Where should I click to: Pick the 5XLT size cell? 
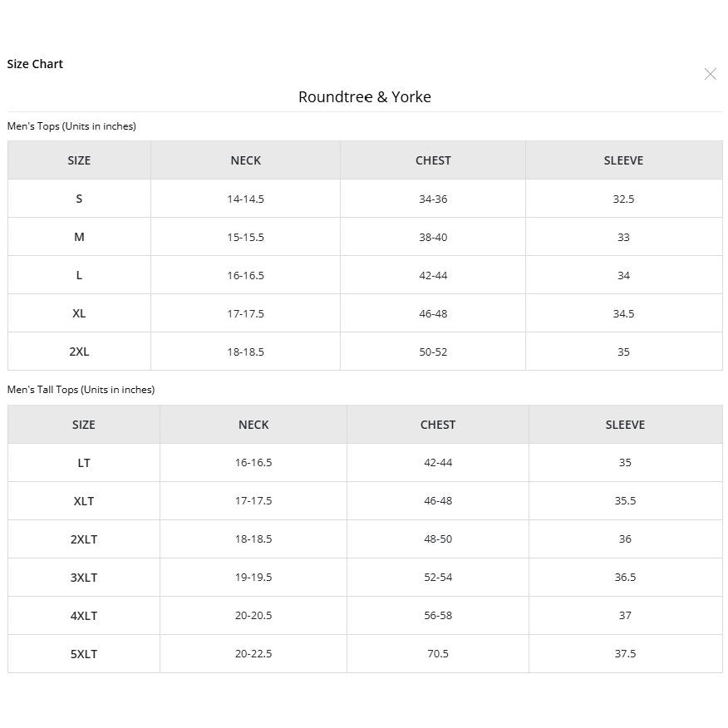pyautogui.click(x=84, y=654)
